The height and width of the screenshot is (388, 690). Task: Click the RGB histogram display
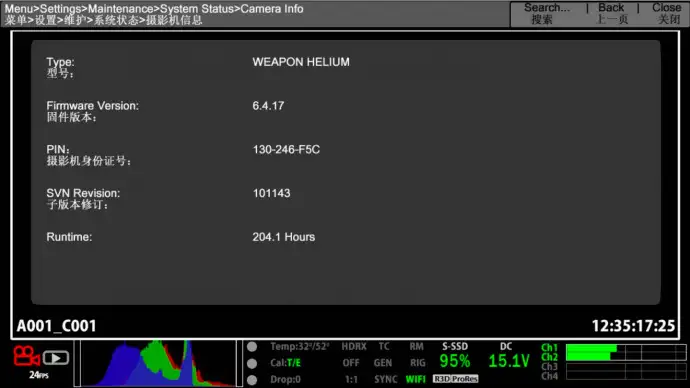[159, 363]
